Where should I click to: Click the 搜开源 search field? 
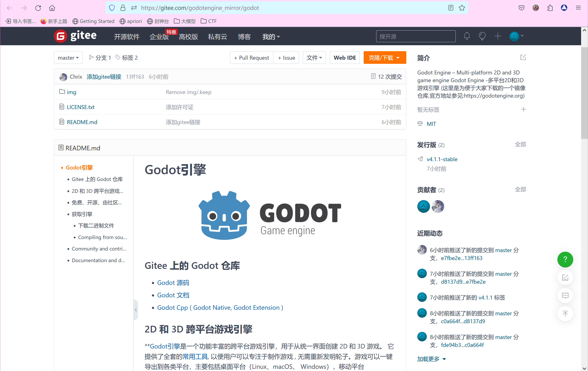pos(416,36)
